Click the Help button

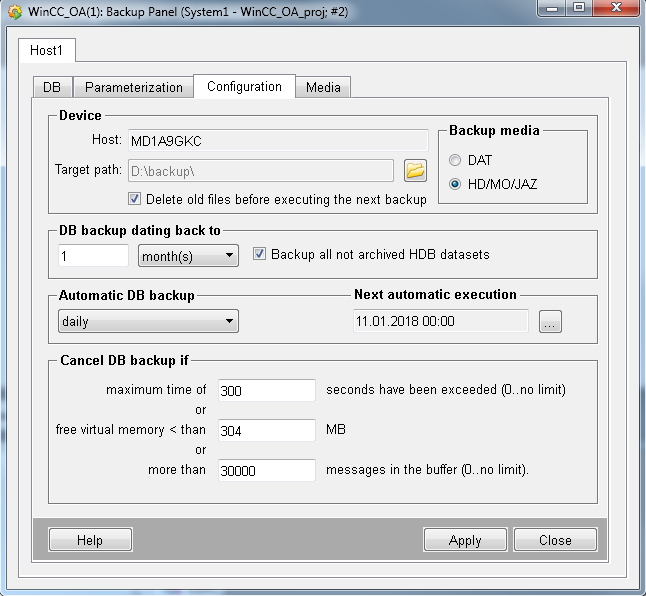click(x=90, y=540)
